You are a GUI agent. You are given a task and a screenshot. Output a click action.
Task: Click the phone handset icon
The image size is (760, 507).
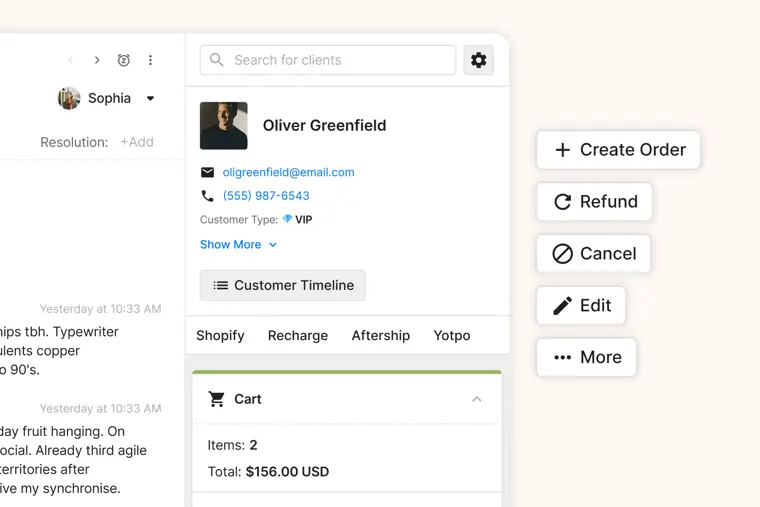tap(207, 195)
